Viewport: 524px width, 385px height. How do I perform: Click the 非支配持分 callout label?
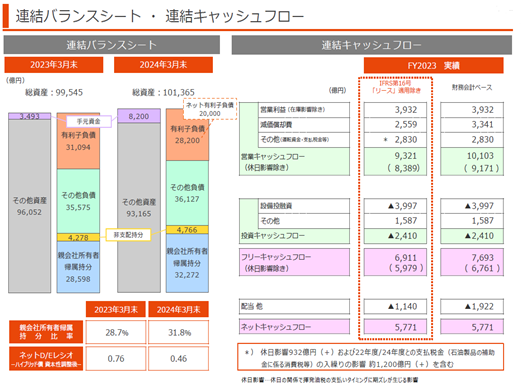tap(128, 235)
